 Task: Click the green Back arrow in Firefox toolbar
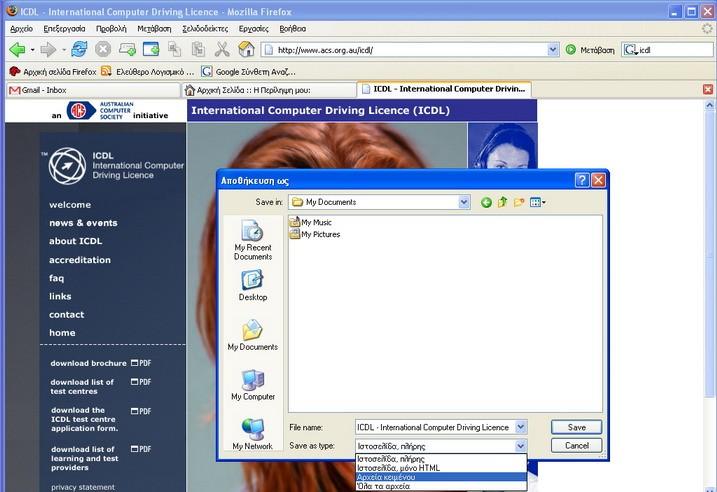point(17,49)
